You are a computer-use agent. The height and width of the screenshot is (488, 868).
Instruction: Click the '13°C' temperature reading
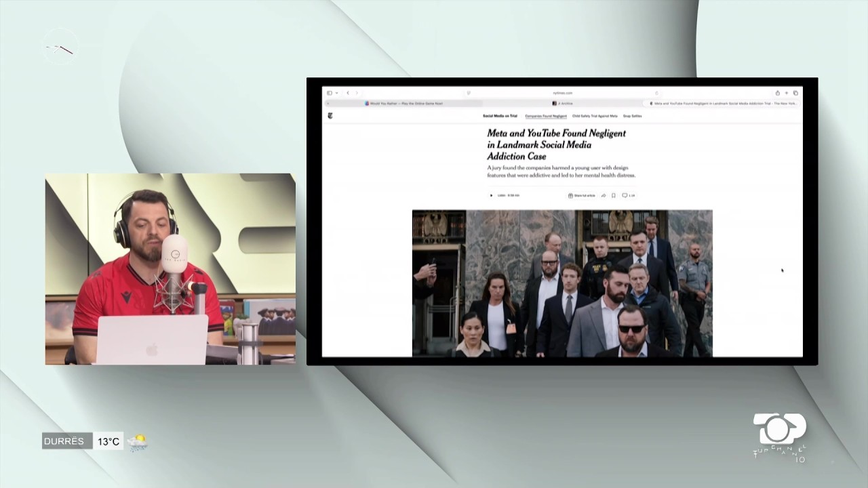[108, 442]
